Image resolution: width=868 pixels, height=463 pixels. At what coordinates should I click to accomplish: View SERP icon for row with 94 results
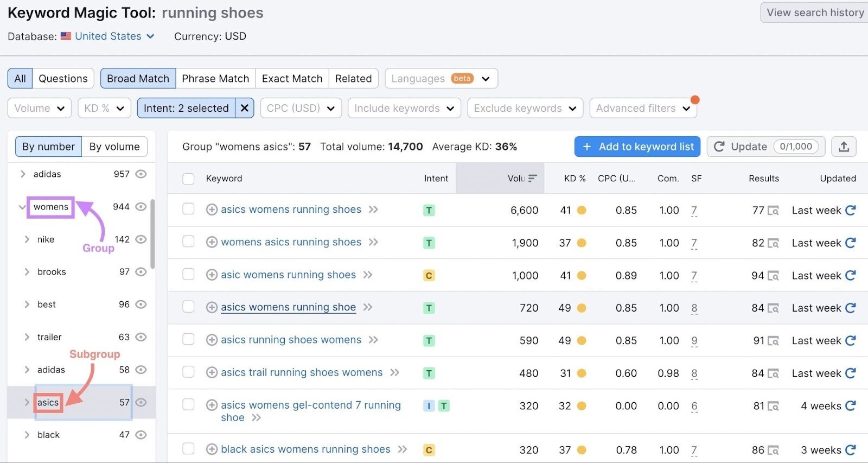pos(774,276)
